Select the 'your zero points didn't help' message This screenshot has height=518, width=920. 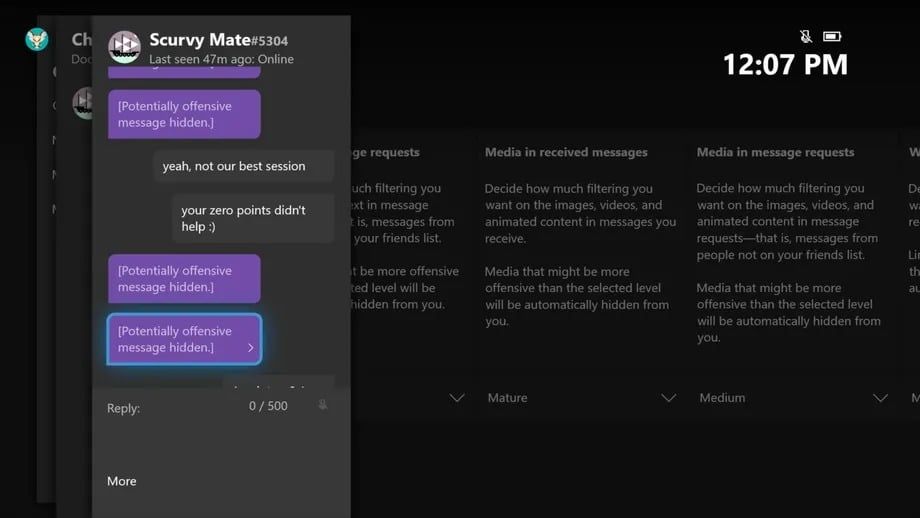252,218
